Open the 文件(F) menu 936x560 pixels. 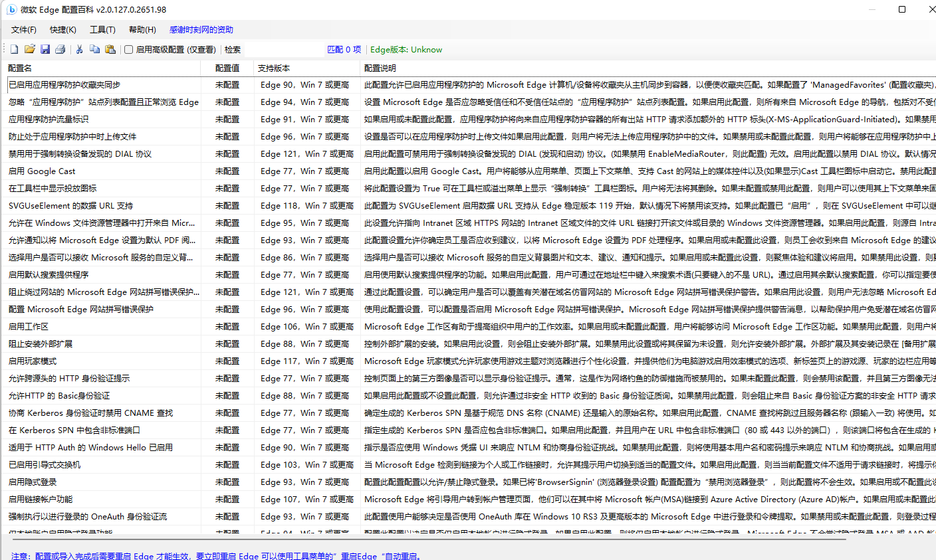click(23, 29)
